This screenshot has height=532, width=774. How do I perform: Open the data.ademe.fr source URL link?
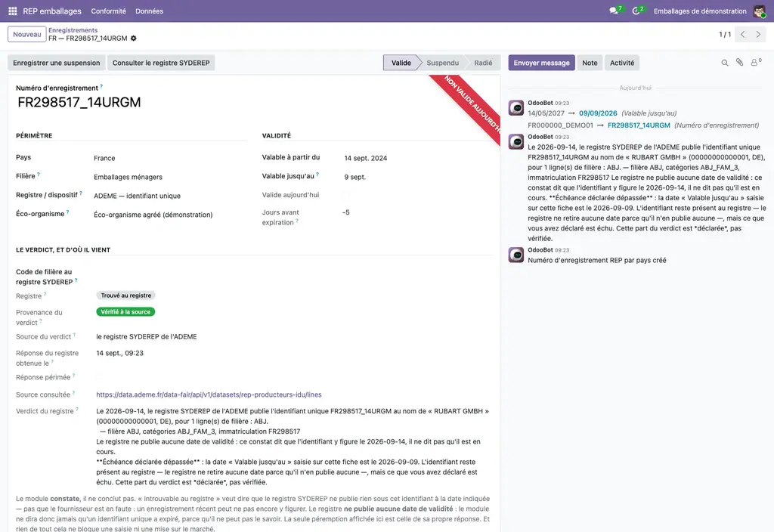209,394
